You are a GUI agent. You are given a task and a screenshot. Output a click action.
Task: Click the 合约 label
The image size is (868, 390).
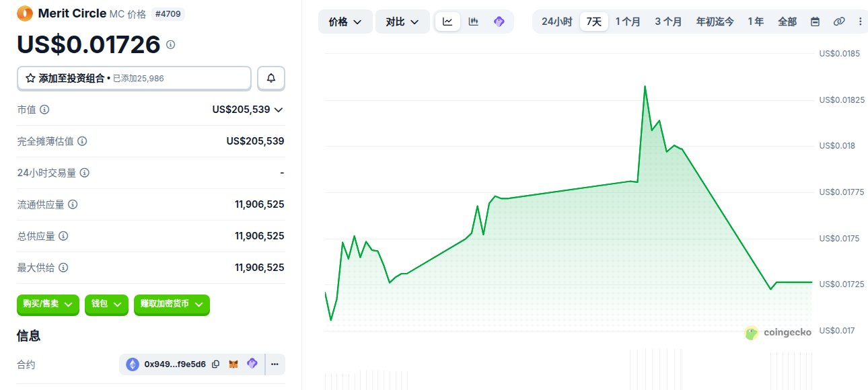point(26,364)
